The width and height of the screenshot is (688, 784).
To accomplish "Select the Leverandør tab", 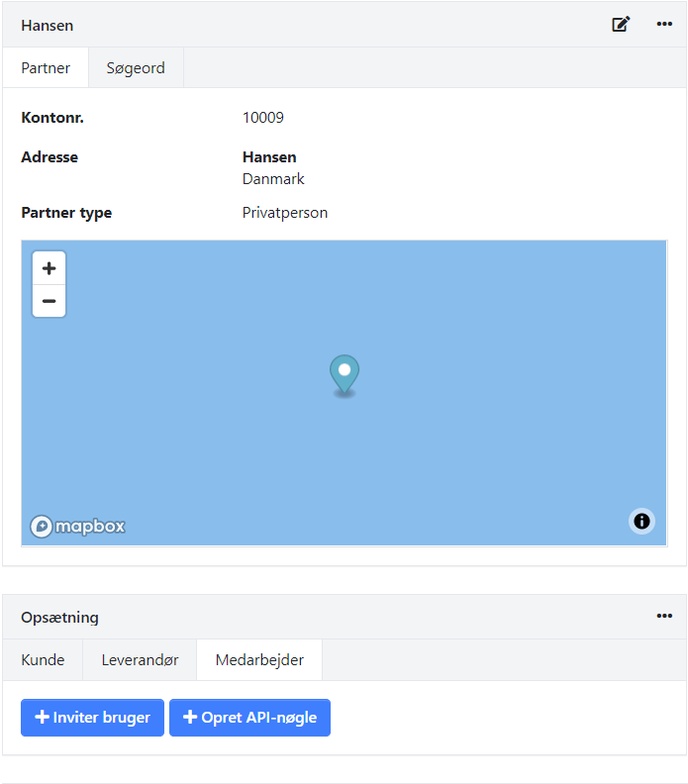I will [140, 660].
